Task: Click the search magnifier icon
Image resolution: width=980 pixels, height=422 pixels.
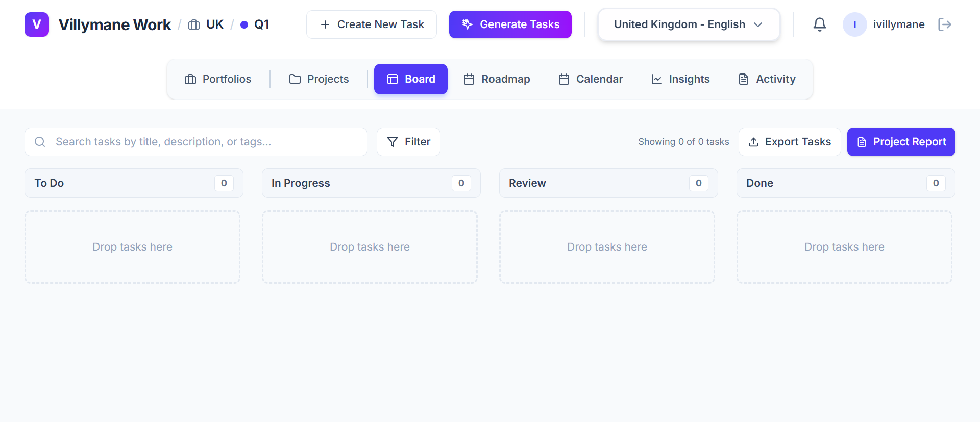Action: pyautogui.click(x=40, y=142)
